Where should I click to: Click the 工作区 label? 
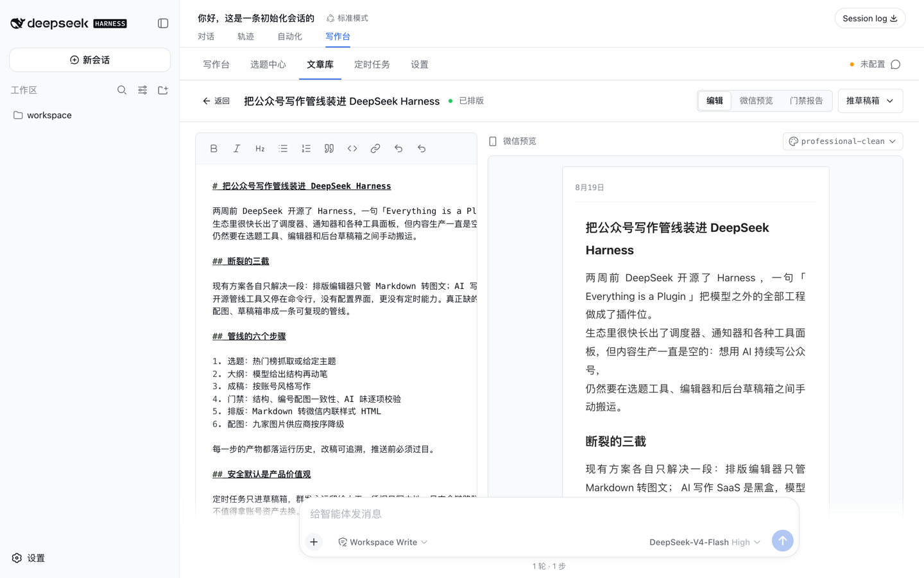coord(24,91)
